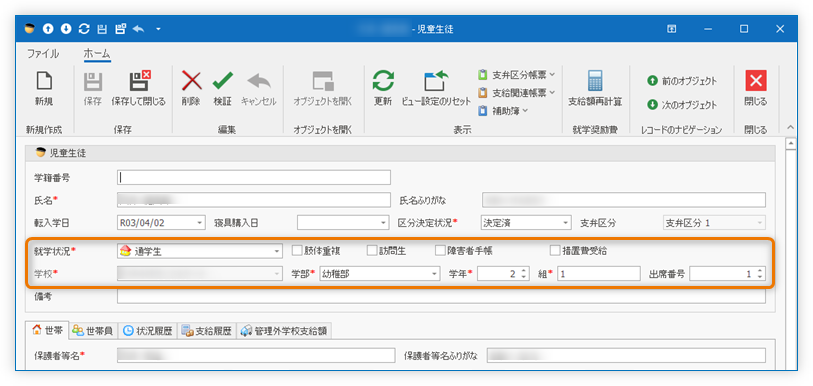
Task: Click the red 閉じる ribbon button
Action: pyautogui.click(x=756, y=89)
